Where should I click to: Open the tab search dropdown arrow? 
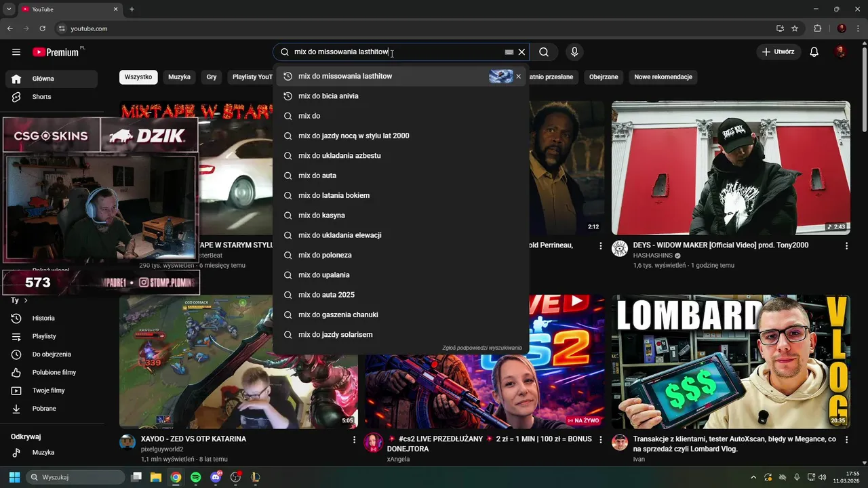pos(9,9)
